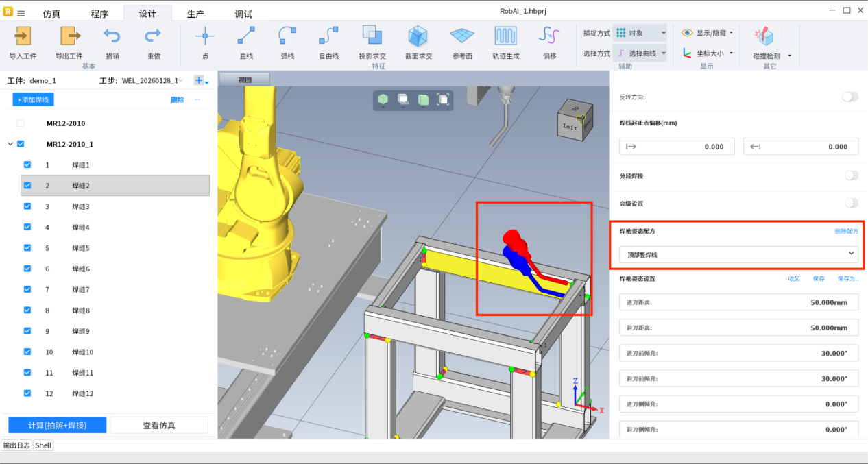The width and height of the screenshot is (868, 464).
Task: Switch to the 仿真 tab
Action: click(51, 14)
